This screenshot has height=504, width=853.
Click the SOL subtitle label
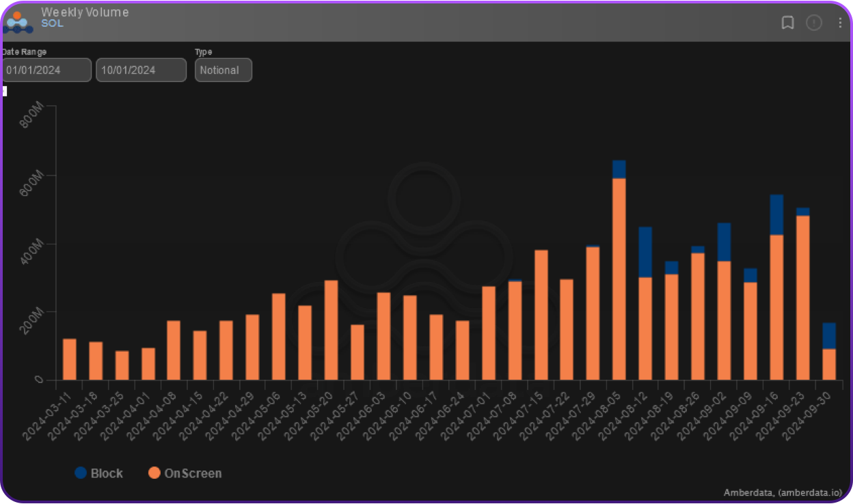click(52, 23)
